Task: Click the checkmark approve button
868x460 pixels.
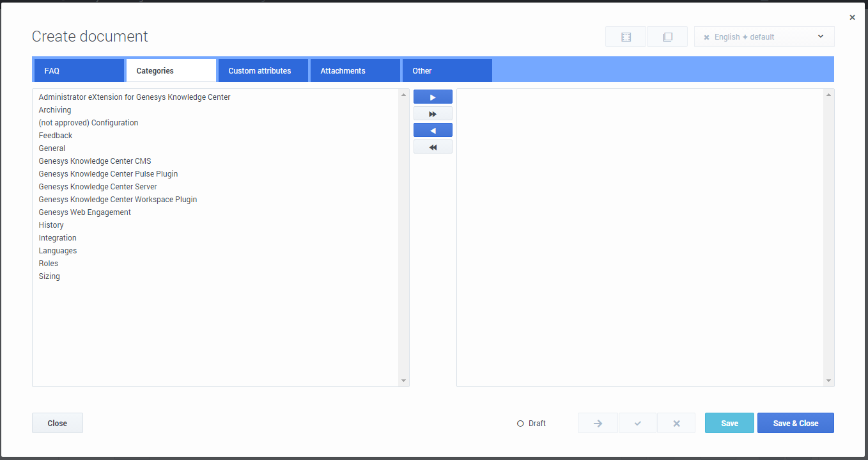Action: click(637, 424)
